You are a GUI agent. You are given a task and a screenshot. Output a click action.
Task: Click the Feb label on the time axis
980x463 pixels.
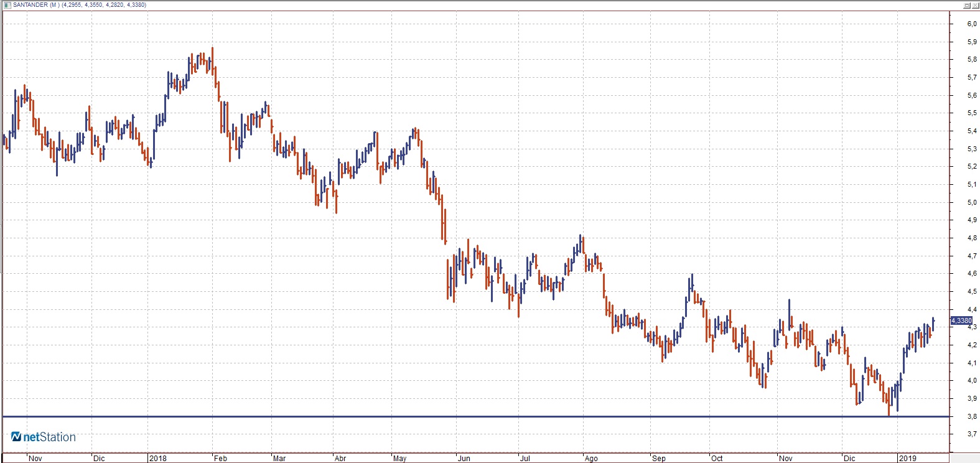tap(220, 459)
